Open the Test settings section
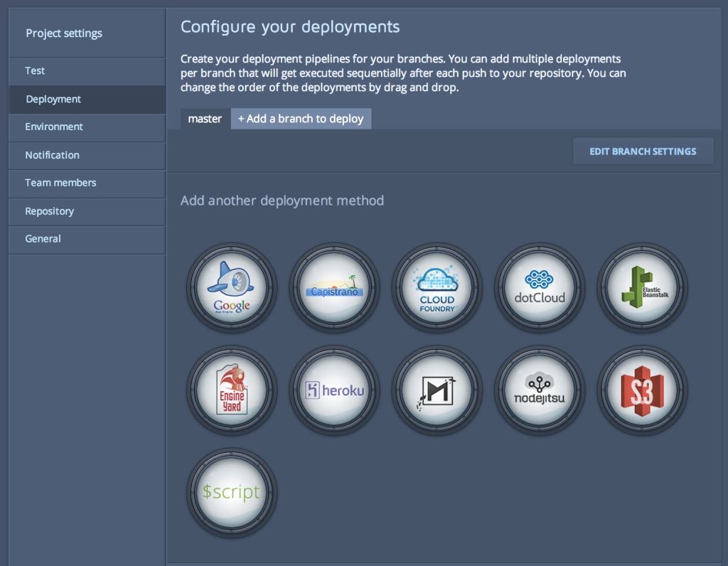728x566 pixels. click(36, 71)
